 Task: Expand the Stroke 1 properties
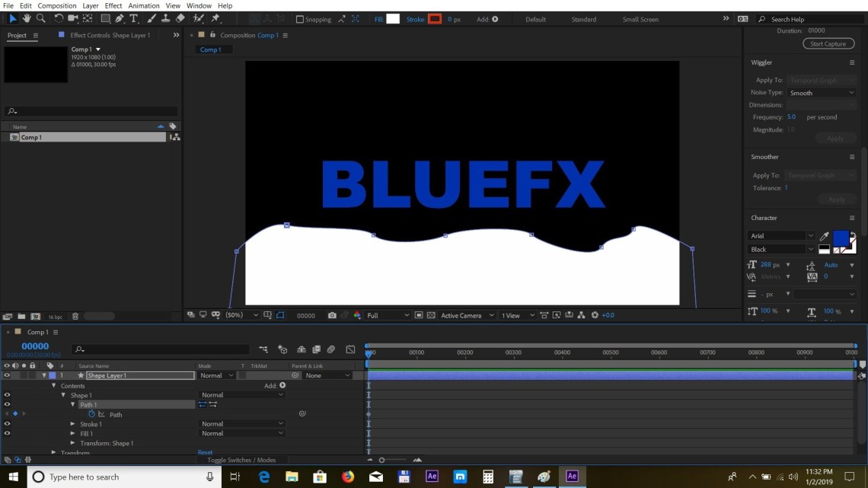pos(72,424)
